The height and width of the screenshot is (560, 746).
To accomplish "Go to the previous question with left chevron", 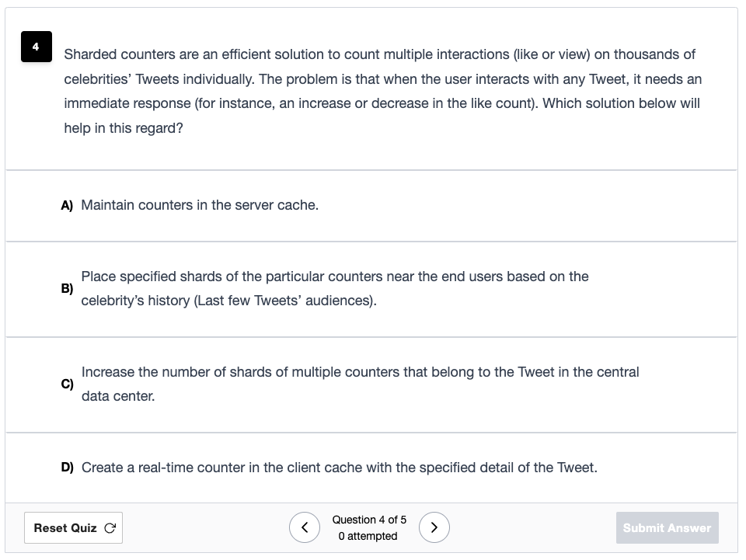I will point(305,527).
